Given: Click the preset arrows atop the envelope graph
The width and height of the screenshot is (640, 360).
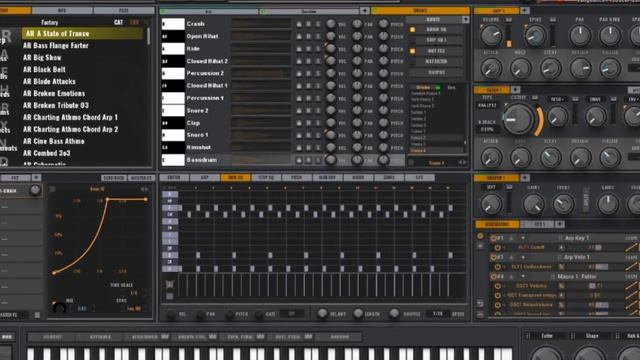Looking at the screenshot, I should pos(144,189).
